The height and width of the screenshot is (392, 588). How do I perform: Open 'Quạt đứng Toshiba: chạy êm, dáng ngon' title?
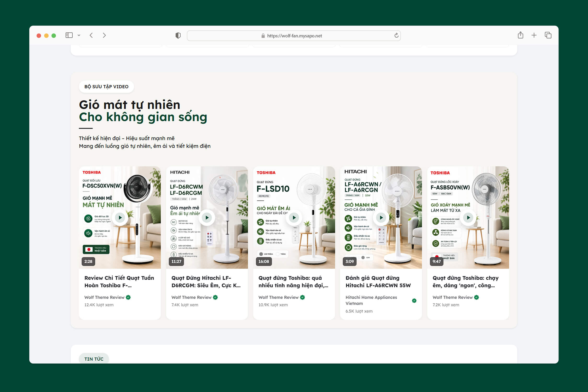[x=465, y=282]
